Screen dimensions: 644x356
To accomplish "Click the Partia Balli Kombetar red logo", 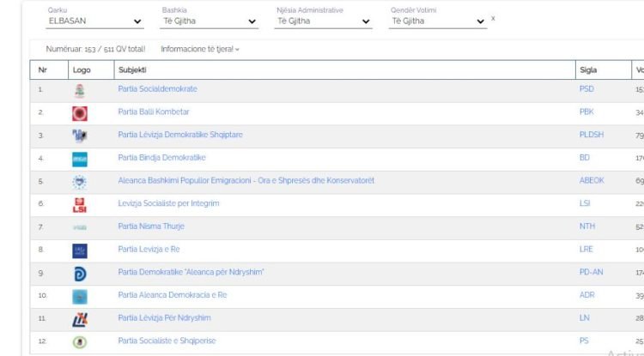I will click(x=80, y=112).
